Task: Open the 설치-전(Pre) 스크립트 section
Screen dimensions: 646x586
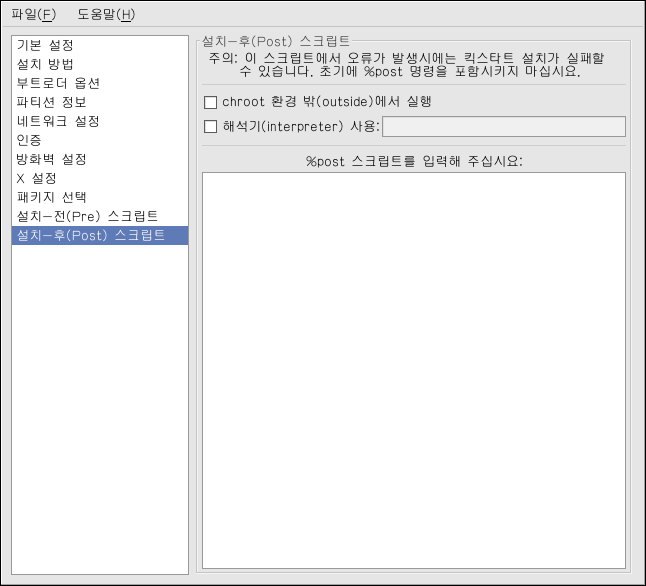Action: tap(87, 217)
